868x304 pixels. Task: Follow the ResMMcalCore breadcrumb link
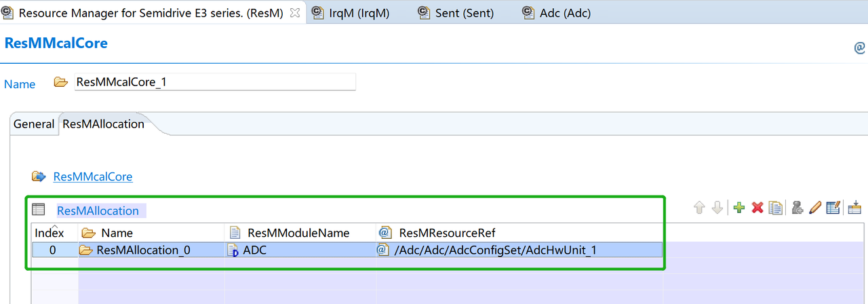pyautogui.click(x=93, y=176)
